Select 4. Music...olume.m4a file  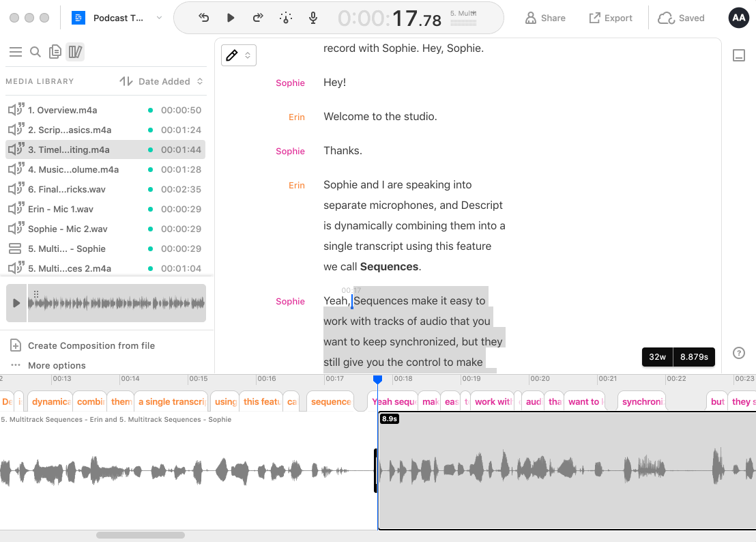click(x=105, y=169)
